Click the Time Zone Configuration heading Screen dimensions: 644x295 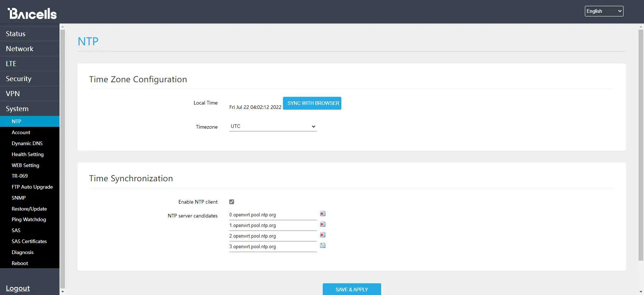pyautogui.click(x=138, y=79)
